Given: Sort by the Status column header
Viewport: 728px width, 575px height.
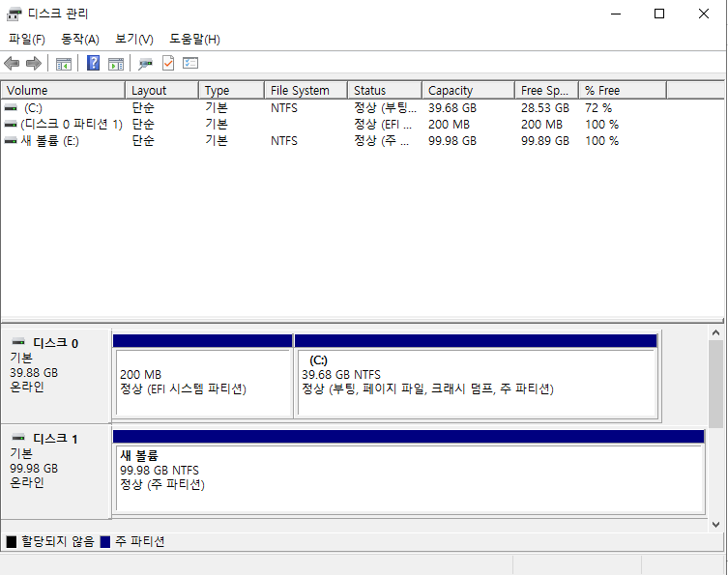Looking at the screenshot, I should coord(385,91).
